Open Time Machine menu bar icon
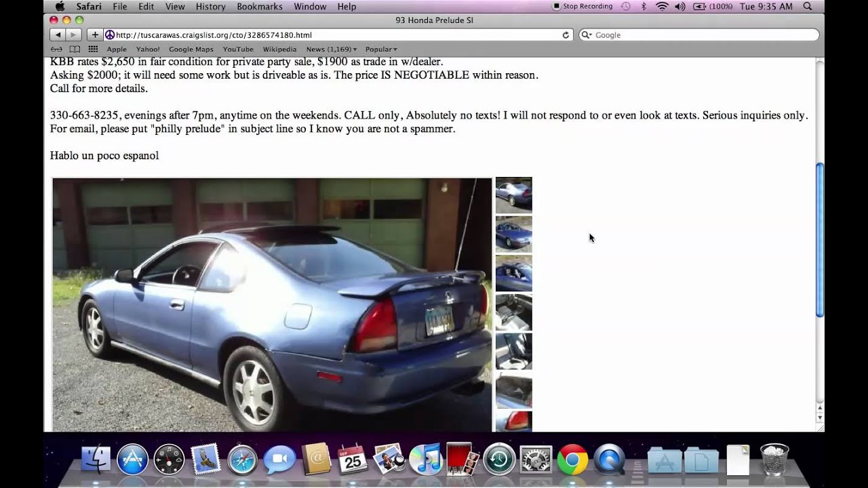This screenshot has width=868, height=488. 625,6
